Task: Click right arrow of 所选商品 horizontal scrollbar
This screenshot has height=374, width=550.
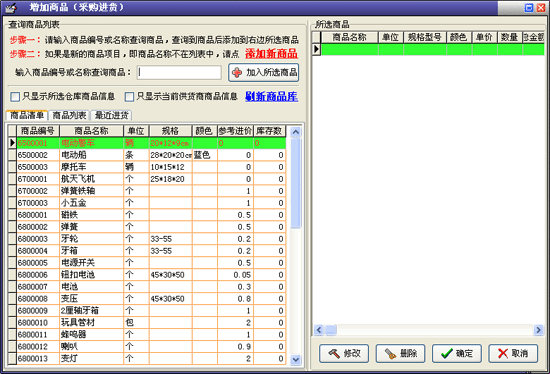Action: pyautogui.click(x=538, y=330)
